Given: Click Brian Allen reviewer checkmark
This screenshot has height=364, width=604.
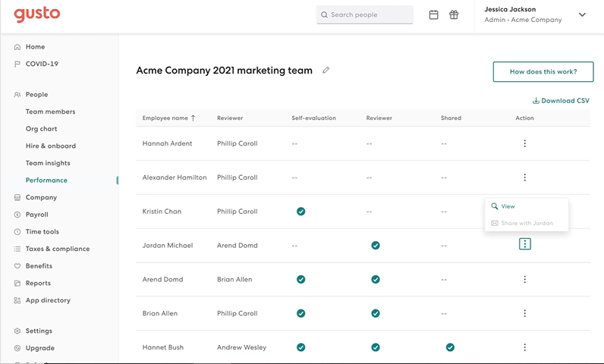Looking at the screenshot, I should click(376, 313).
